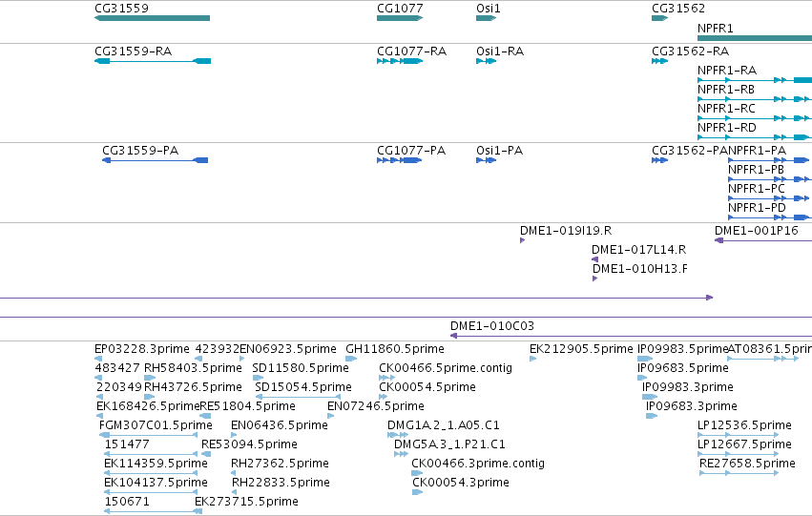Select BAC clone DME1-010C03
The width and height of the screenshot is (812, 516).
point(632,336)
